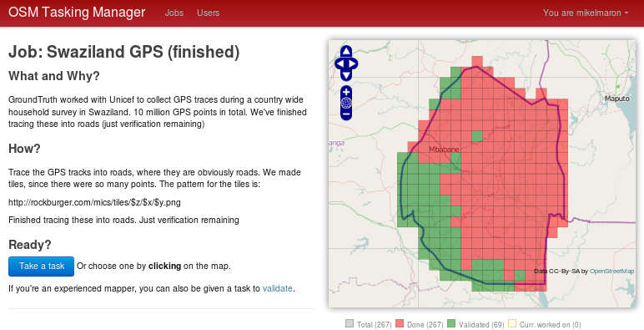644x330 pixels.
Task: Click the green Validated legend swatch
Action: tap(451, 324)
